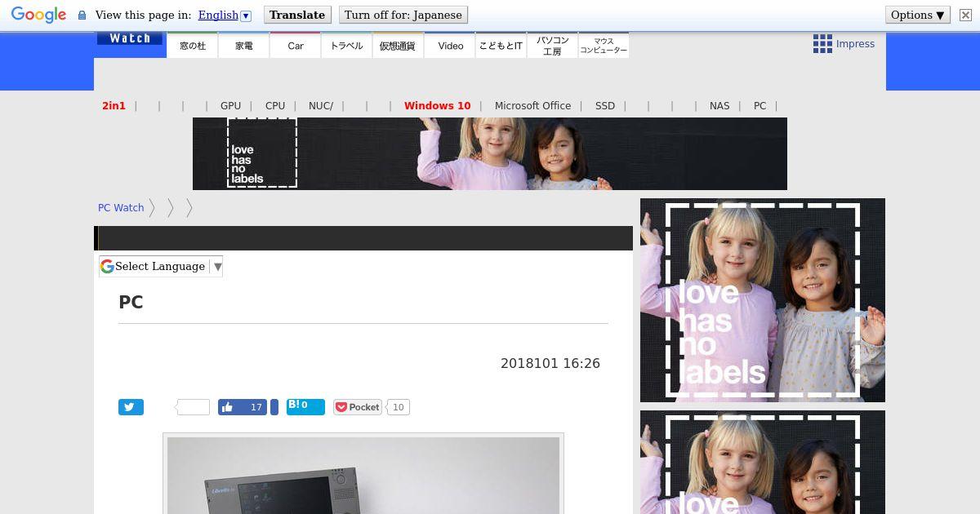The image size is (980, 514).
Task: Go to the GPU topic link
Action: coord(230,106)
